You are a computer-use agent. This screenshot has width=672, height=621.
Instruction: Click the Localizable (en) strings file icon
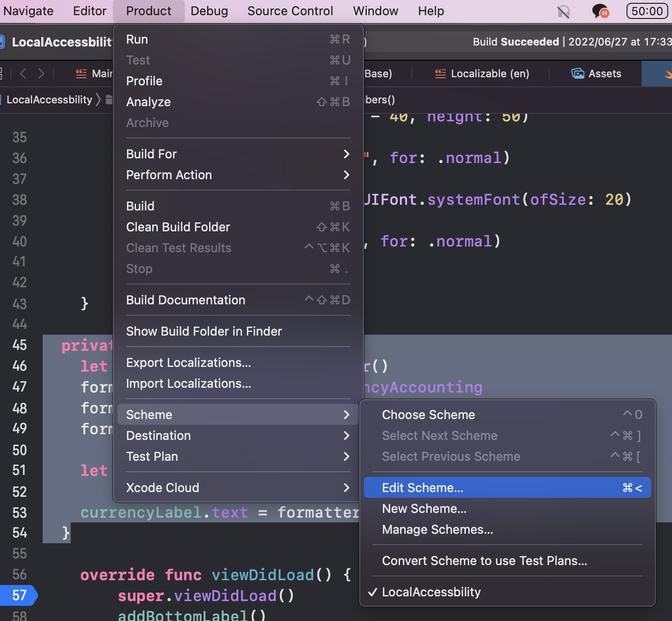[x=440, y=73]
